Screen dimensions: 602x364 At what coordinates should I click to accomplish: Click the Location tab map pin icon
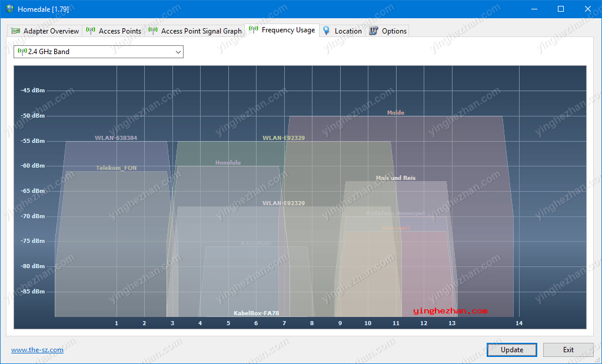coord(327,31)
